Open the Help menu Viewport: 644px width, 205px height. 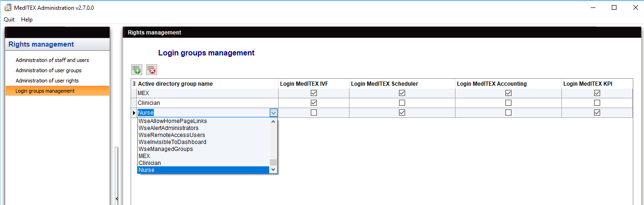27,20
